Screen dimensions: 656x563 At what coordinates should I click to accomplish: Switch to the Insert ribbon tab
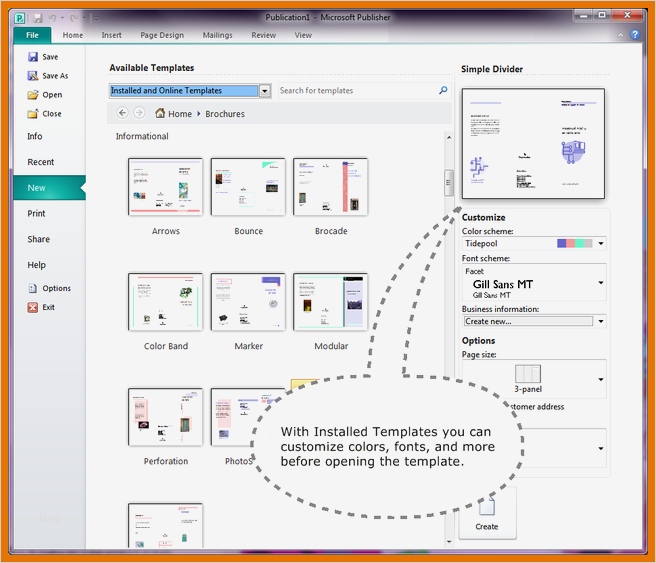(111, 35)
